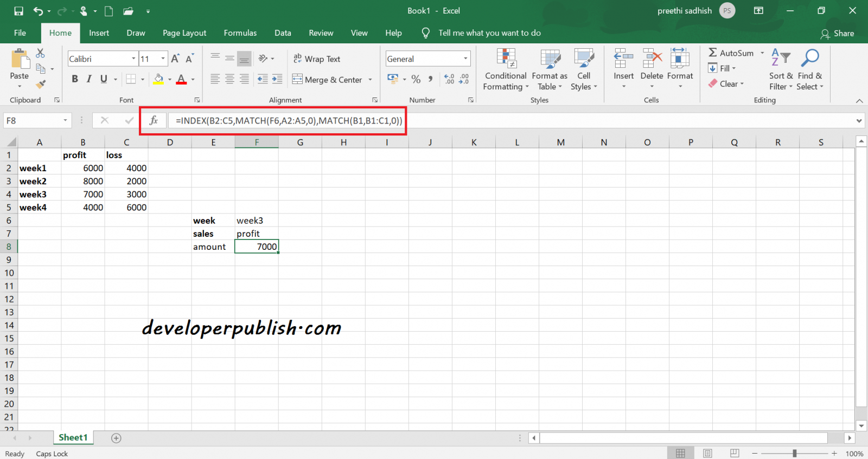868x459 pixels.
Task: Toggle Wrap Text for the cell
Action: click(317, 59)
